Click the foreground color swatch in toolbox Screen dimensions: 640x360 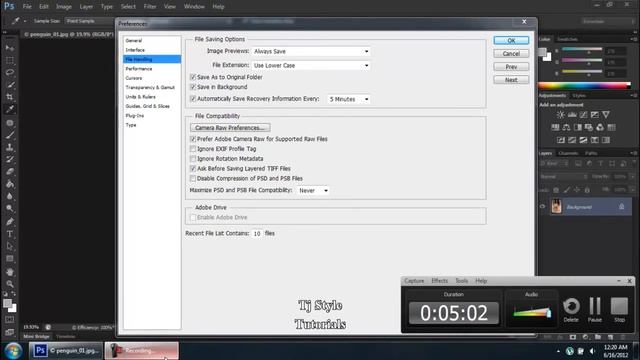coord(7,303)
